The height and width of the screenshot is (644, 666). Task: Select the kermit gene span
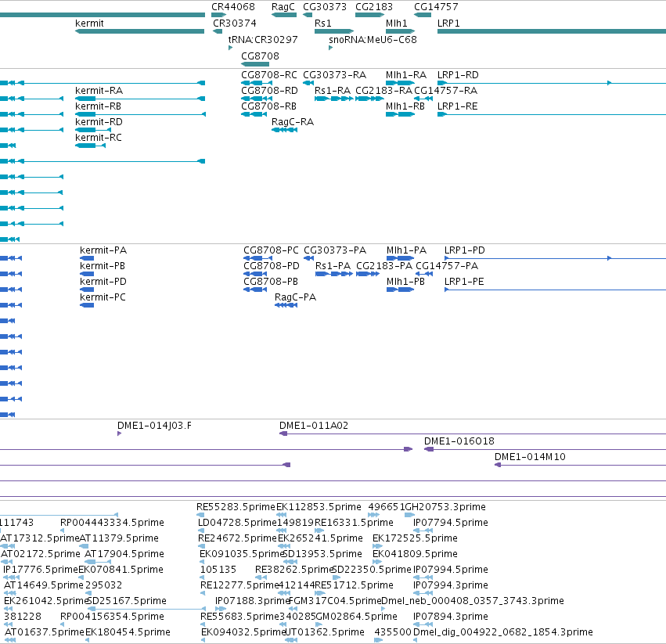coord(140,31)
